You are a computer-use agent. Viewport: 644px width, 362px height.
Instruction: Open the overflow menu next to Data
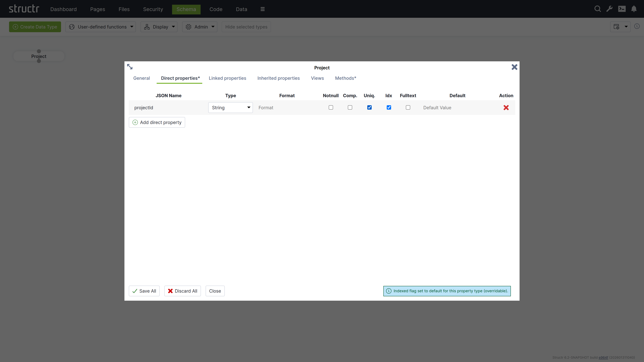tap(262, 9)
